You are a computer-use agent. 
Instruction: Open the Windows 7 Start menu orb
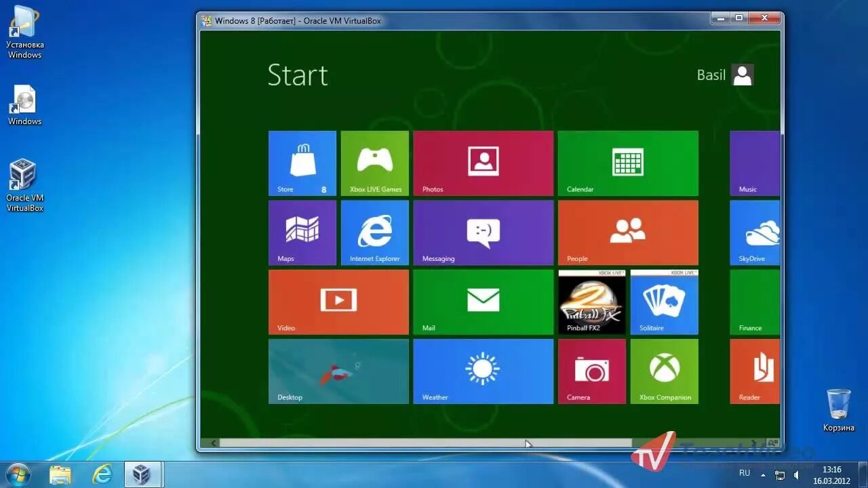pyautogui.click(x=18, y=474)
